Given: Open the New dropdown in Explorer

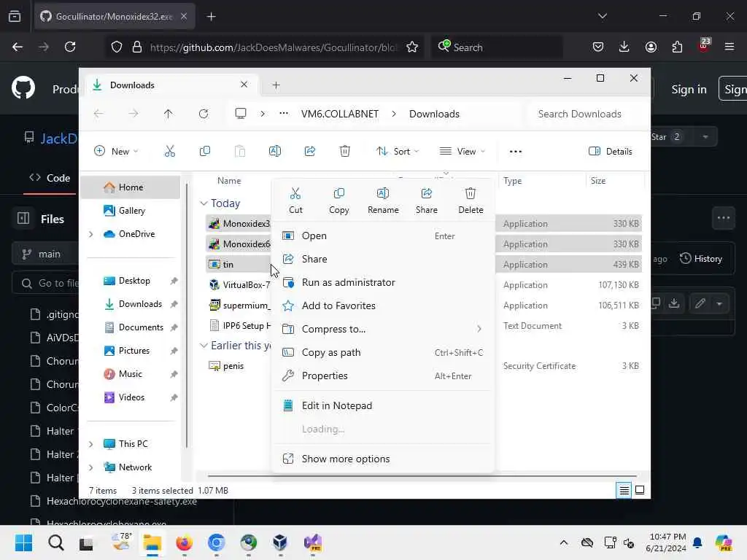Looking at the screenshot, I should [x=116, y=152].
